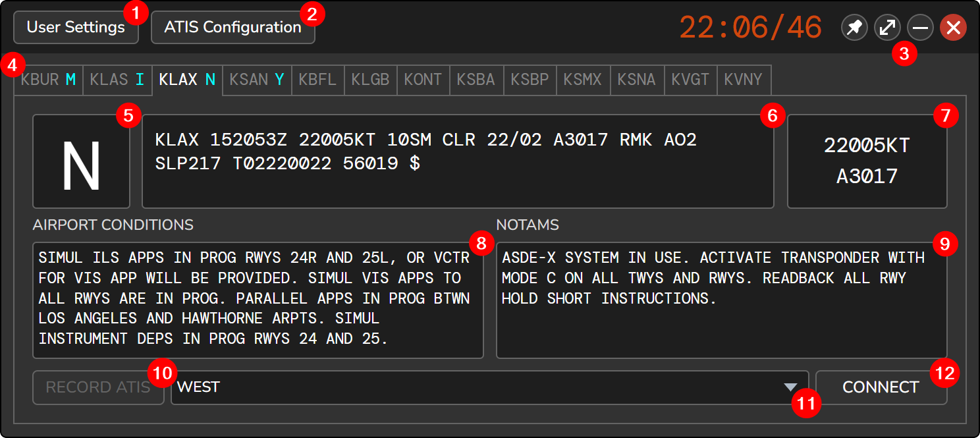980x438 pixels.
Task: Switch to the KSNA tab
Action: [636, 80]
